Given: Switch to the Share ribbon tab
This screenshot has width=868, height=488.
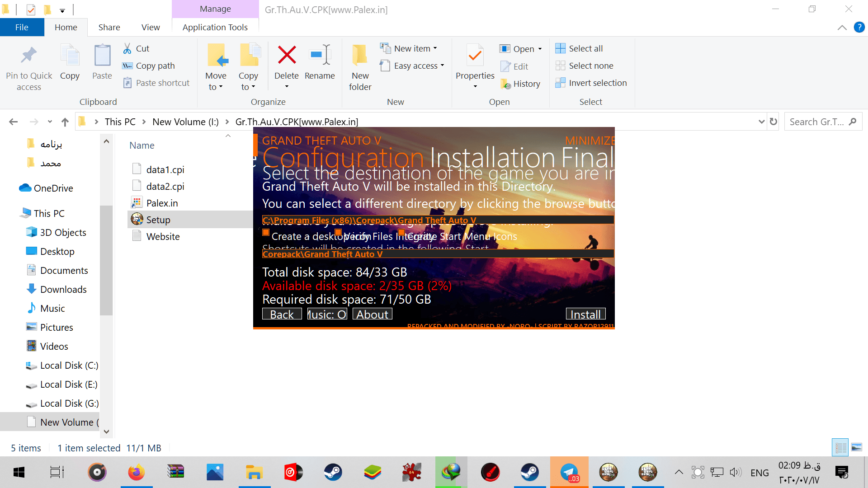Looking at the screenshot, I should click(109, 27).
